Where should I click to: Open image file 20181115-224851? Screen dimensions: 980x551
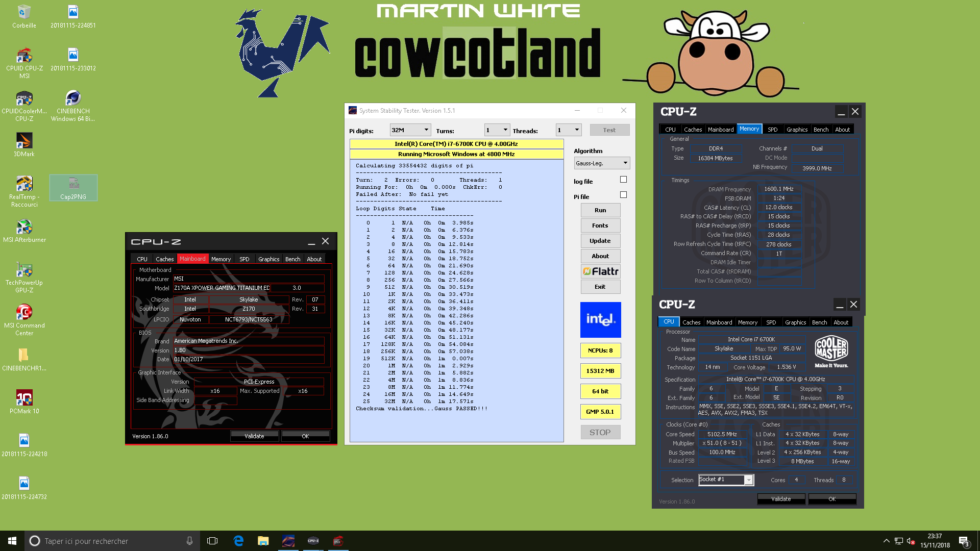click(x=73, y=17)
